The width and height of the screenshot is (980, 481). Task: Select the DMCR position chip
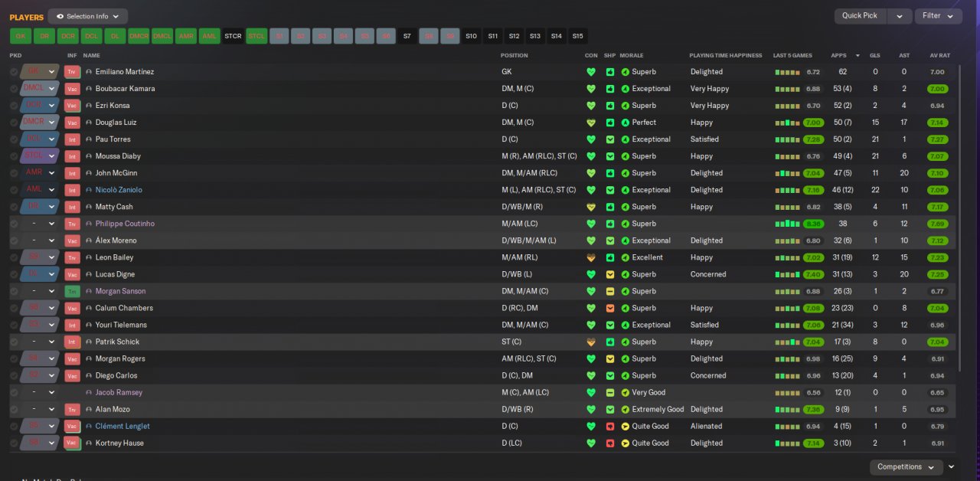point(139,36)
